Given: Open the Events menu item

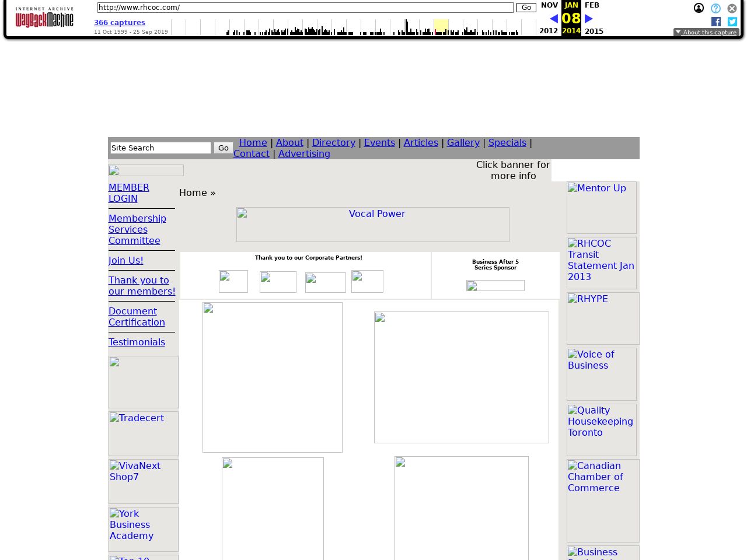Looking at the screenshot, I should [379, 142].
